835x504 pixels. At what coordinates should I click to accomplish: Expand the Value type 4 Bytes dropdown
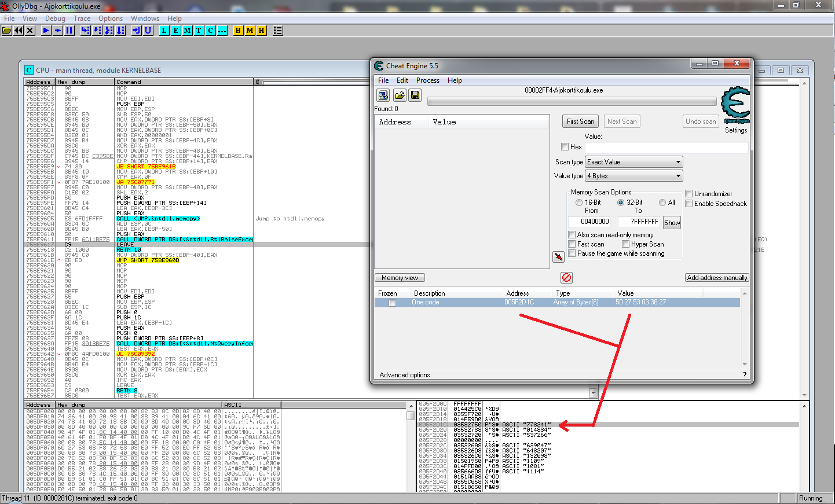click(634, 176)
